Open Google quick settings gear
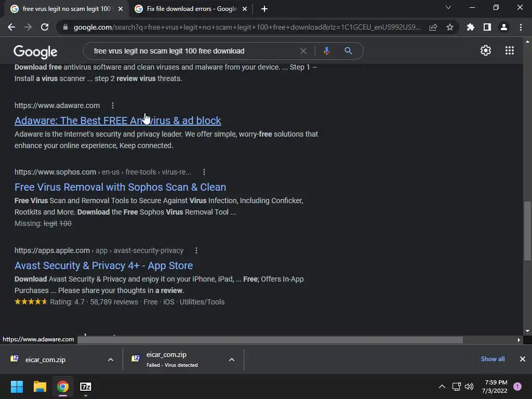The height and width of the screenshot is (399, 532). (486, 50)
